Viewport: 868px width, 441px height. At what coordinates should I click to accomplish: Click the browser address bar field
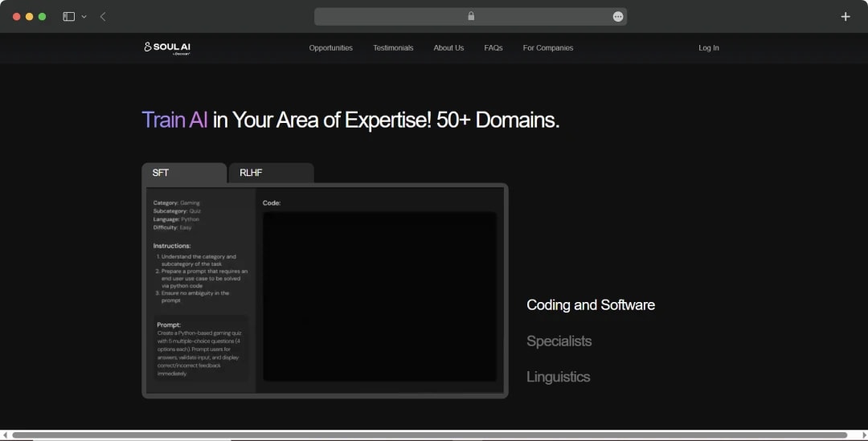click(x=470, y=17)
